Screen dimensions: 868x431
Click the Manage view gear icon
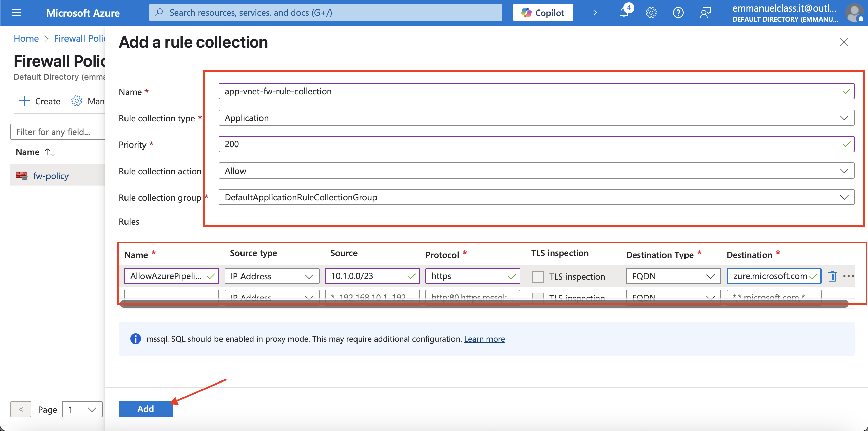coord(77,101)
